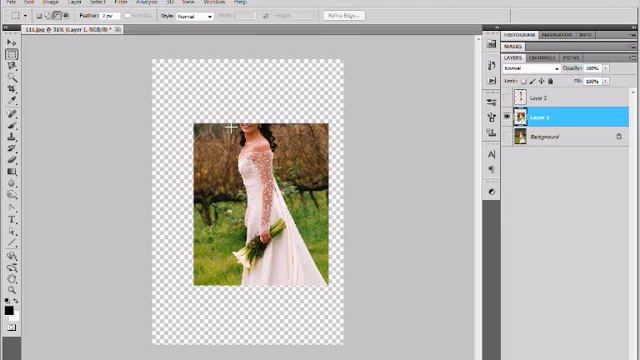Swap foreground and background colors

(16, 301)
